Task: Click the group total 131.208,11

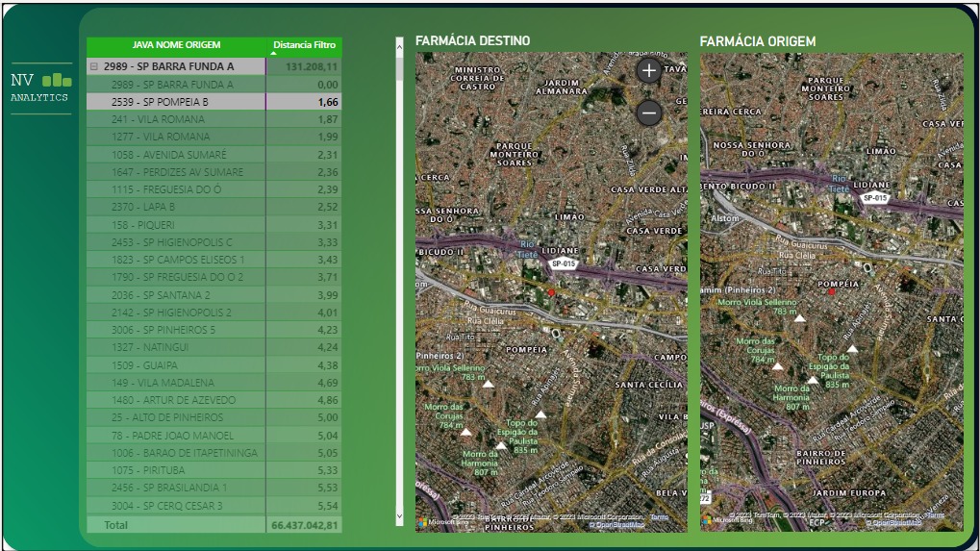Action: point(312,66)
